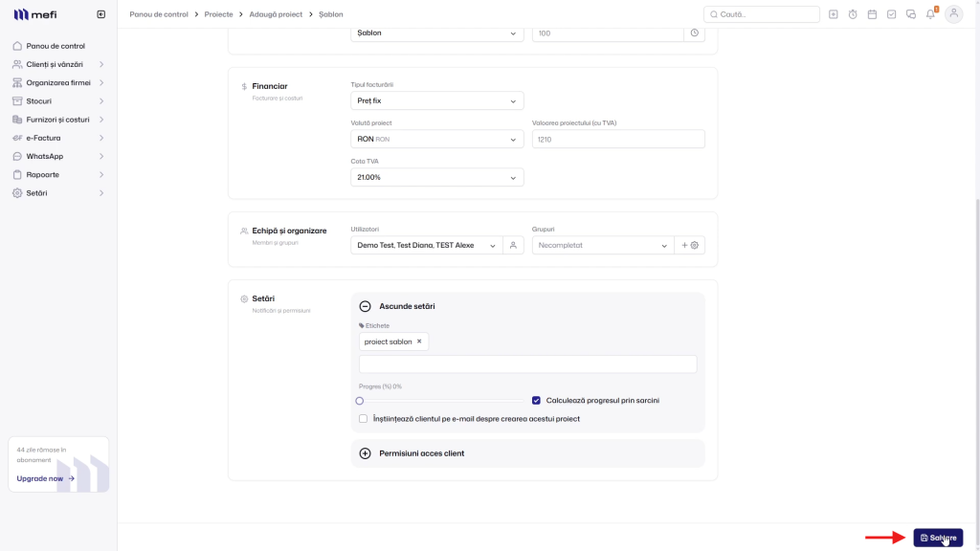Click the gear icon beside Grupuri
Viewport: 980px width, 551px height.
pos(695,246)
